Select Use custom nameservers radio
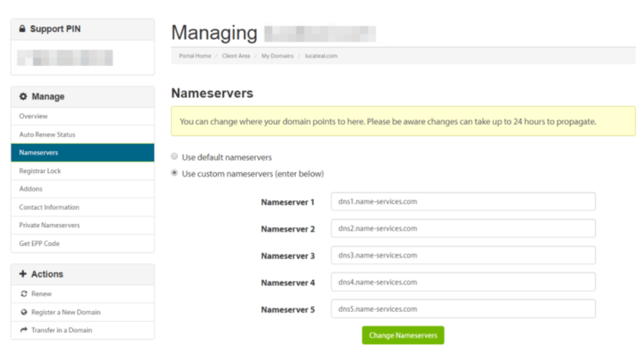The image size is (644, 356). tap(175, 173)
